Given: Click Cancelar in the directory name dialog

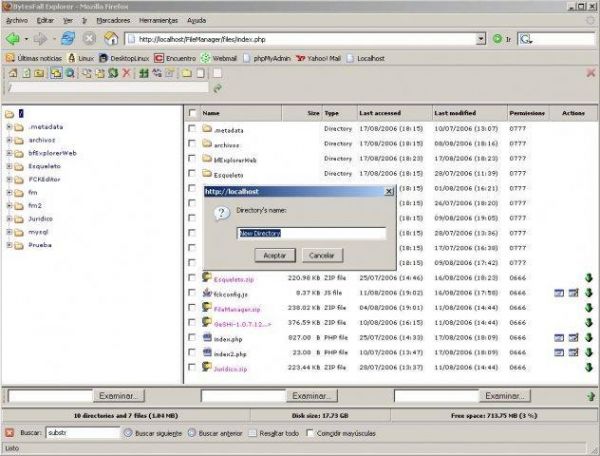Looking at the screenshot, I should pyautogui.click(x=322, y=255).
